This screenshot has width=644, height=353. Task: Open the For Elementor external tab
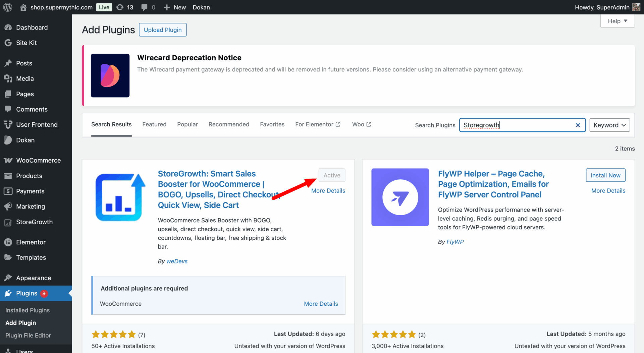[x=318, y=124]
